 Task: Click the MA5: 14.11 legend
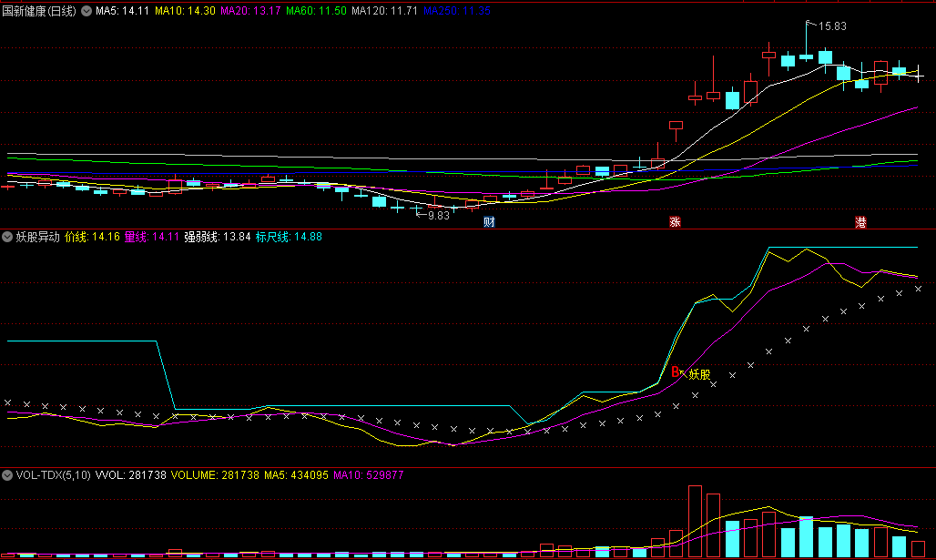point(122,11)
